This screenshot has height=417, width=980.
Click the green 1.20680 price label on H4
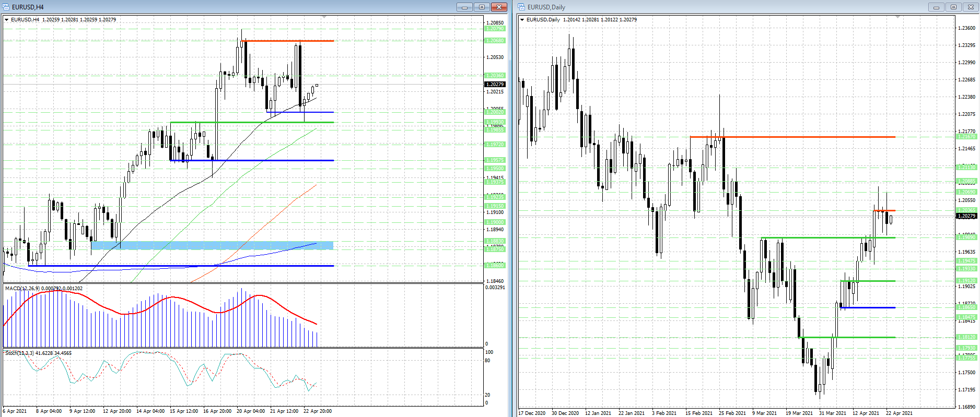[x=495, y=40]
